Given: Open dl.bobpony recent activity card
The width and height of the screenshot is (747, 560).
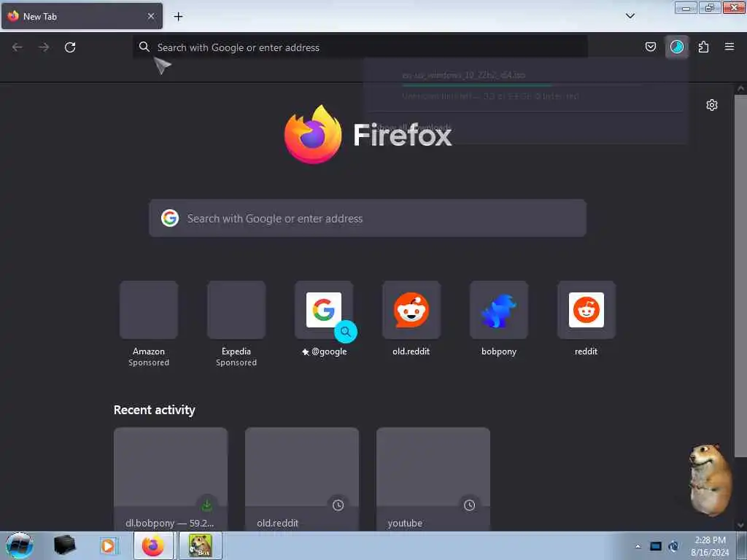Looking at the screenshot, I should pos(171,478).
